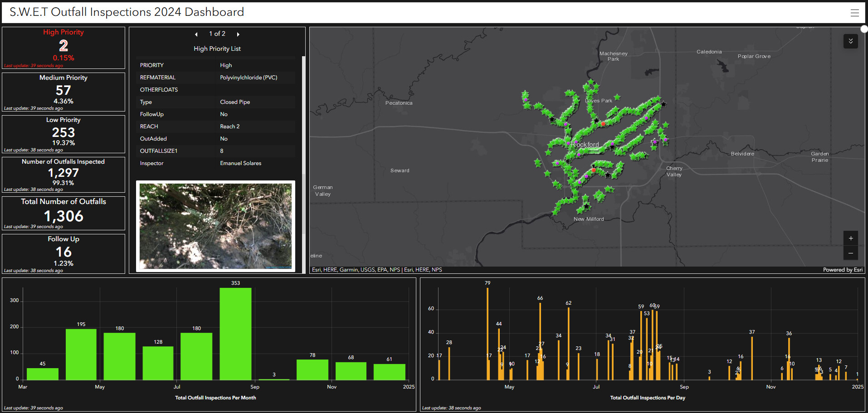Click the red outfall marker near Loves Park
Viewport: 868px width, 413px height.
pyautogui.click(x=603, y=123)
